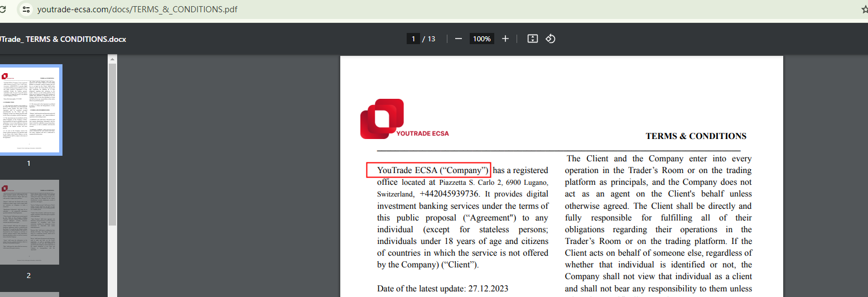868x297 pixels.
Task: Click the YouTrade ECSA logo in document
Action: point(404,119)
